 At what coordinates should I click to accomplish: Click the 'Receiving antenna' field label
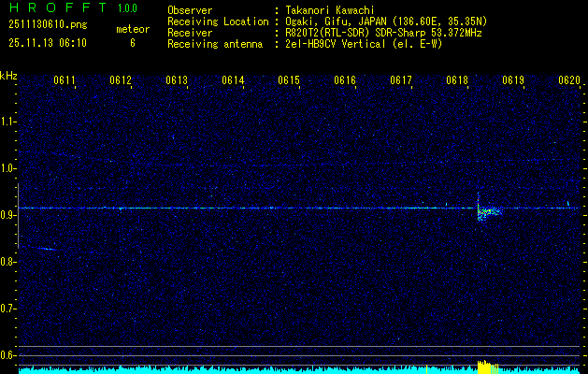(x=215, y=44)
